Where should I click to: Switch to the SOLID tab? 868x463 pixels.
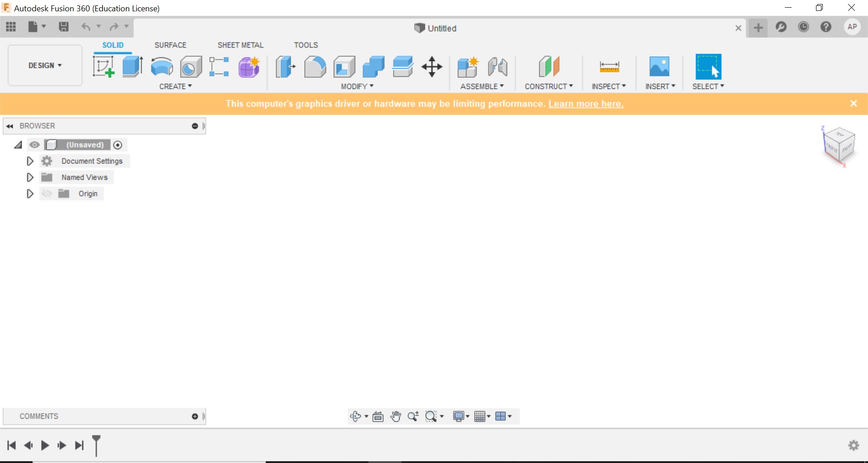pyautogui.click(x=113, y=45)
